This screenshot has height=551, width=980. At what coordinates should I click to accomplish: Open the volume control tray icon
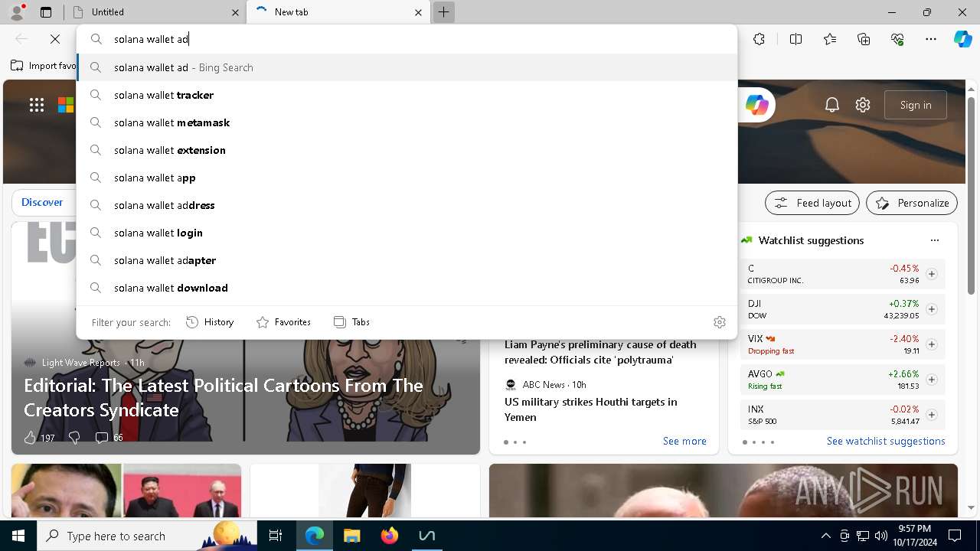[880, 536]
